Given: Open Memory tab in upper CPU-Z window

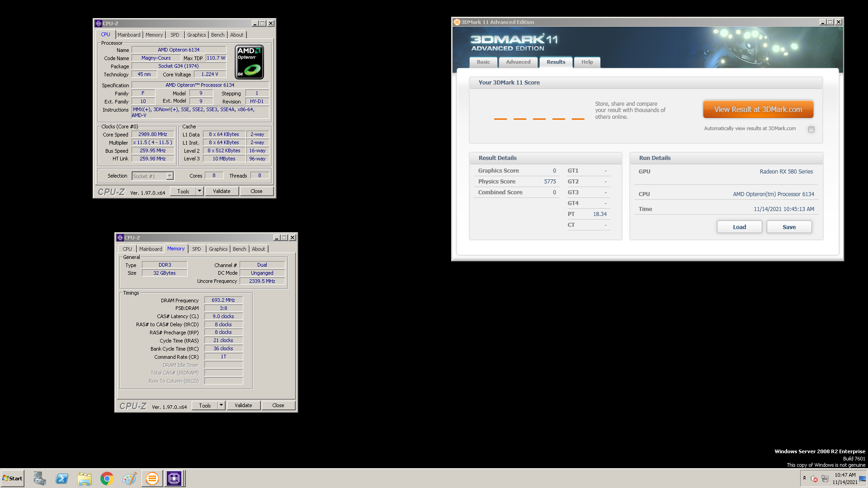Looking at the screenshot, I should coord(154,35).
